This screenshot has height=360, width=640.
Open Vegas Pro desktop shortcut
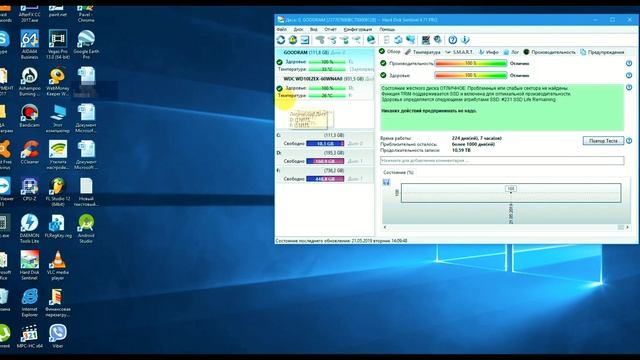(58, 45)
